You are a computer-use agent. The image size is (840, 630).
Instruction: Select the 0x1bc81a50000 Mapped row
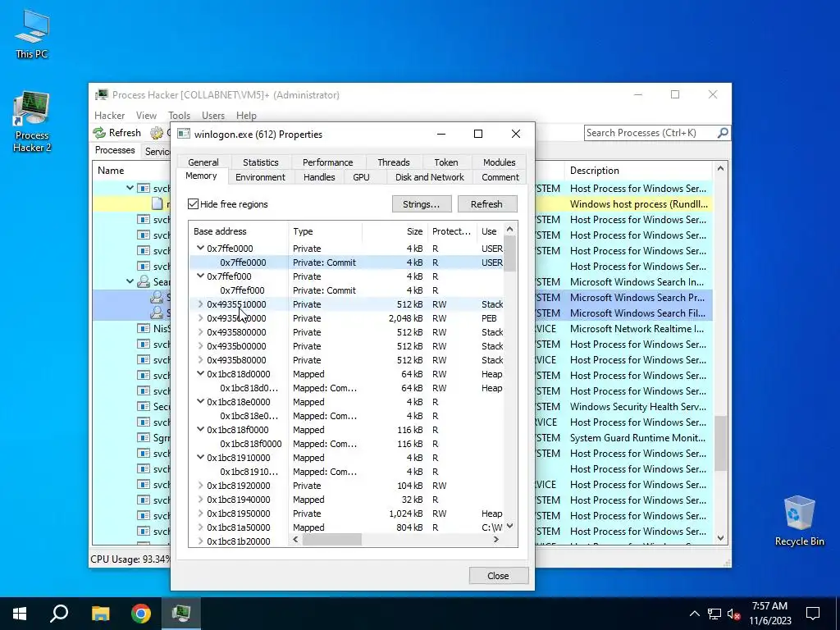(x=346, y=527)
